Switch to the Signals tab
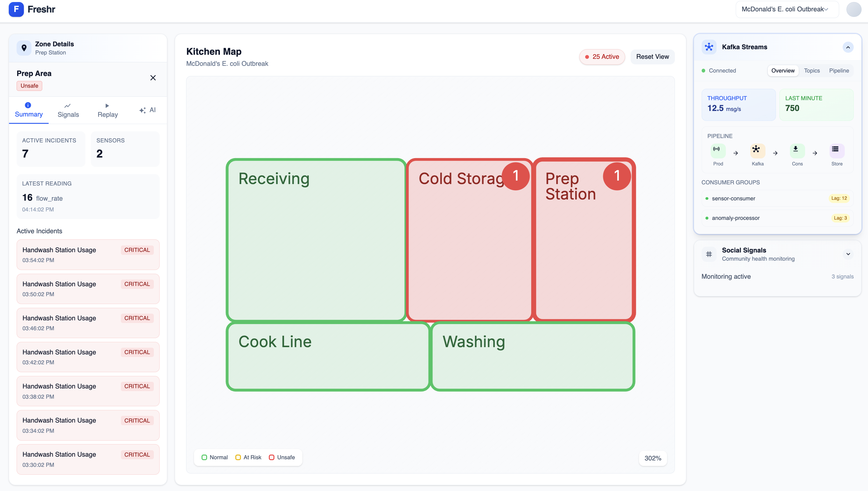The width and height of the screenshot is (868, 491). point(68,110)
